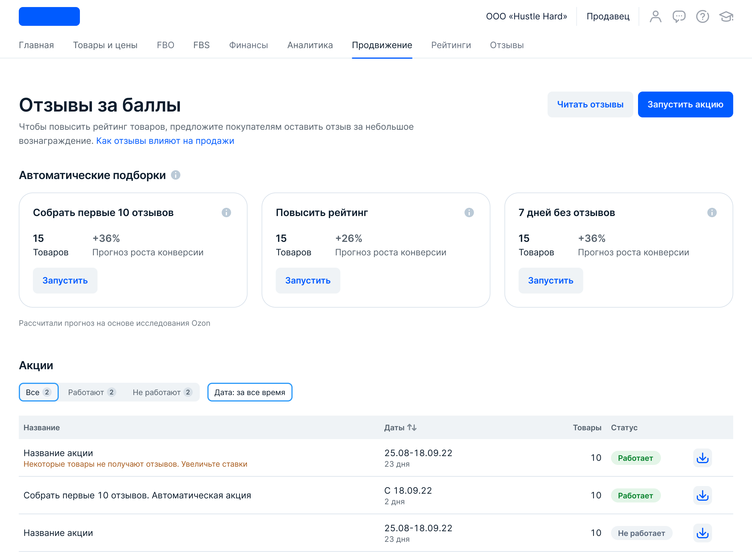Download report for the Не работает promotion

click(702, 533)
